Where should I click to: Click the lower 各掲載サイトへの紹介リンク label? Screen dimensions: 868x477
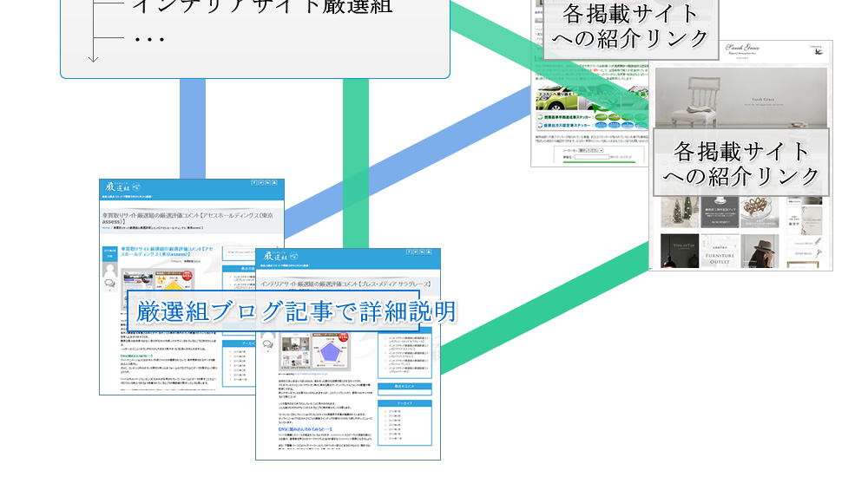click(740, 163)
